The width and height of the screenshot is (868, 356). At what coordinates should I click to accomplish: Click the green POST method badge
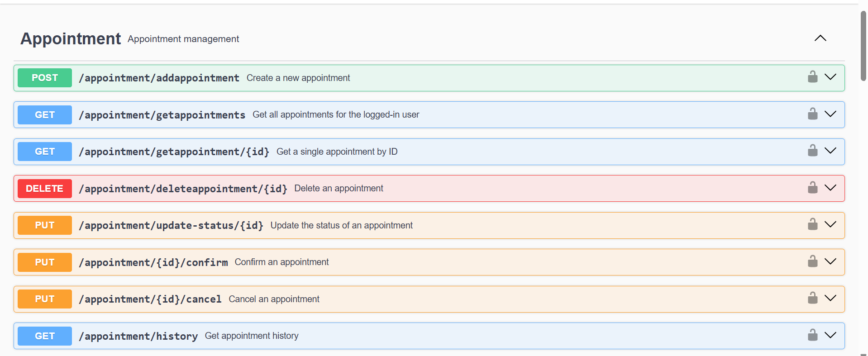[x=45, y=78]
